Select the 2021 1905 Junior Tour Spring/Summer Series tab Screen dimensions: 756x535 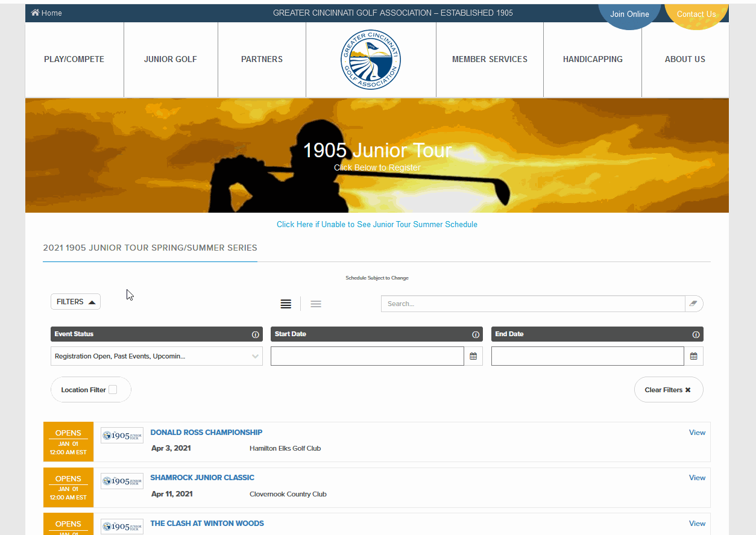click(150, 248)
